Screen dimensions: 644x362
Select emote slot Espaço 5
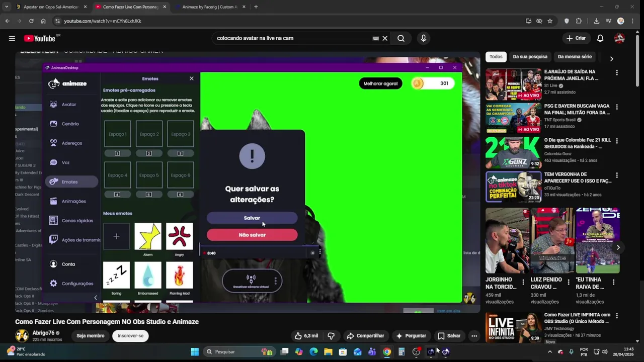(x=149, y=175)
